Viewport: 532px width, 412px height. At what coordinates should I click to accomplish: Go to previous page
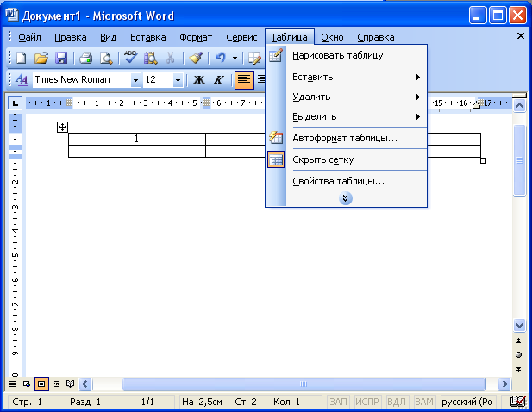[x=519, y=340]
